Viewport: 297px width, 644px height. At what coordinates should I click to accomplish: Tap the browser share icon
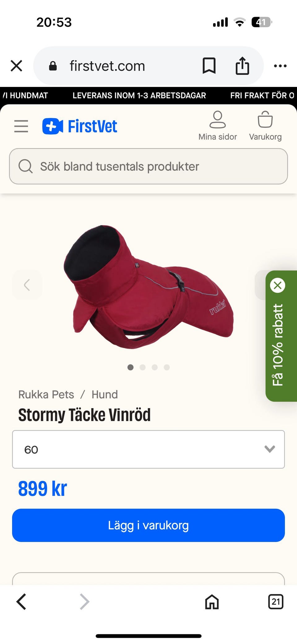[x=242, y=66]
